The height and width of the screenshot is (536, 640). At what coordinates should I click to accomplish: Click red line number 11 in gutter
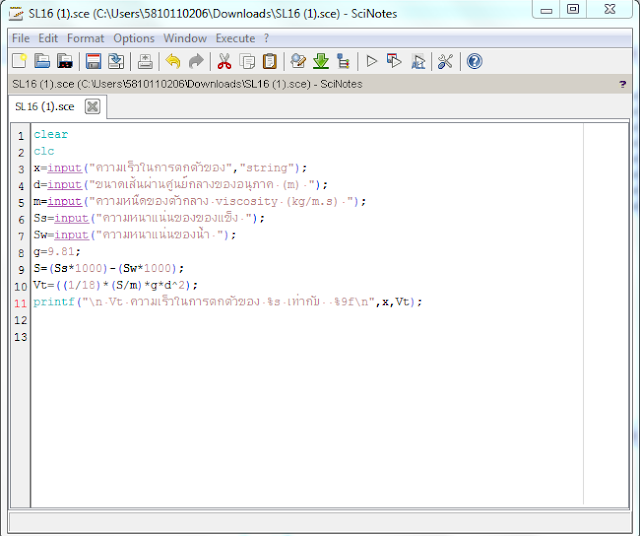click(20, 303)
